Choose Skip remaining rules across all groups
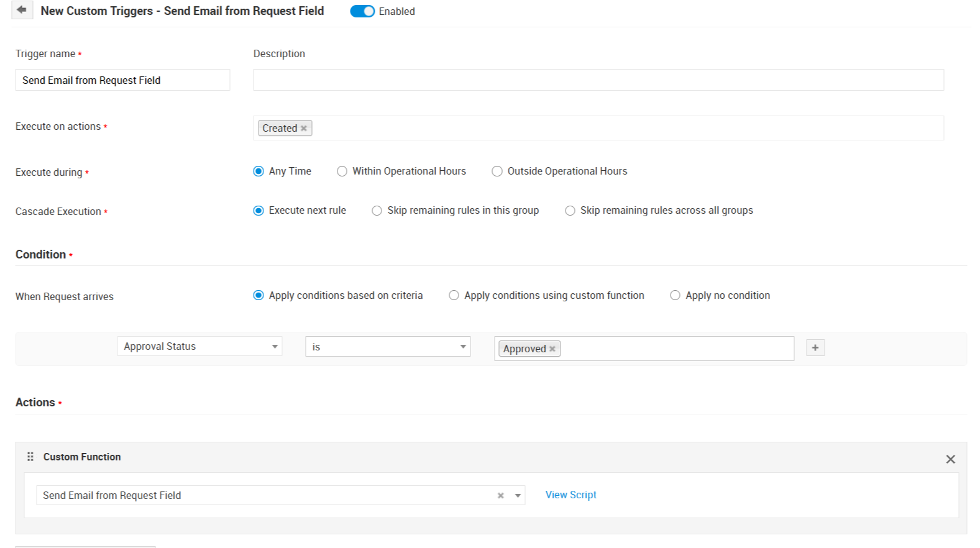This screenshot has height=548, width=980. (570, 211)
